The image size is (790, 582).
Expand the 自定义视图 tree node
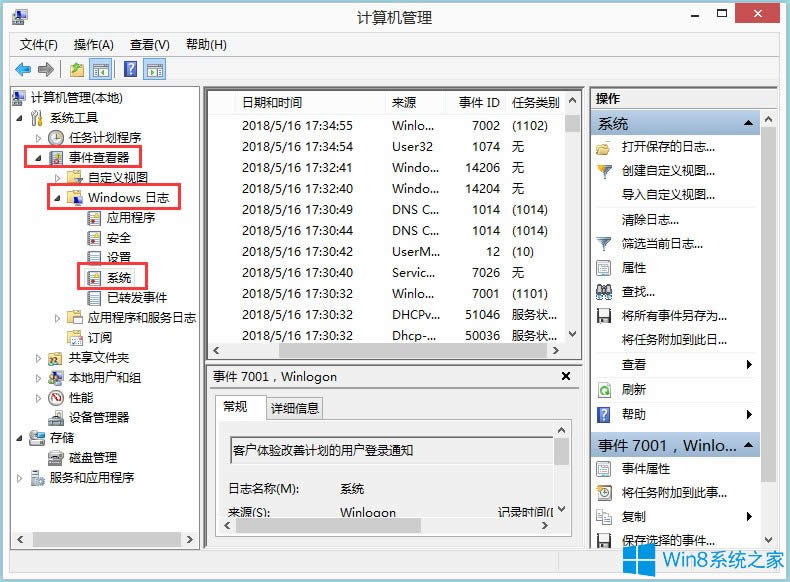coord(58,178)
